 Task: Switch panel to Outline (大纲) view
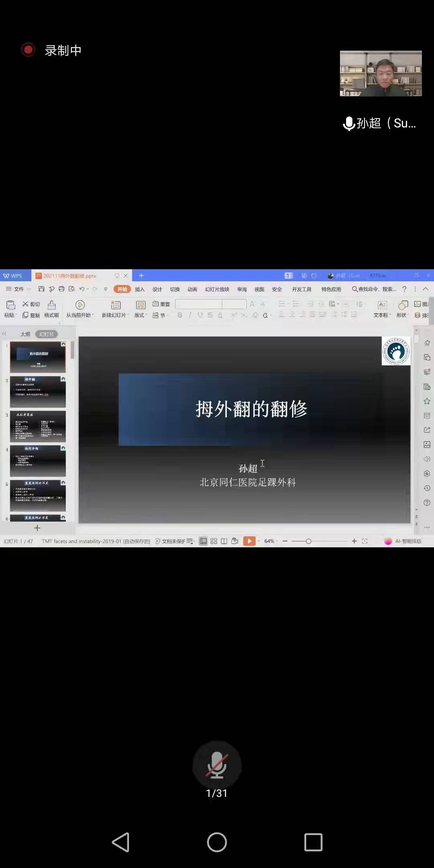point(25,334)
